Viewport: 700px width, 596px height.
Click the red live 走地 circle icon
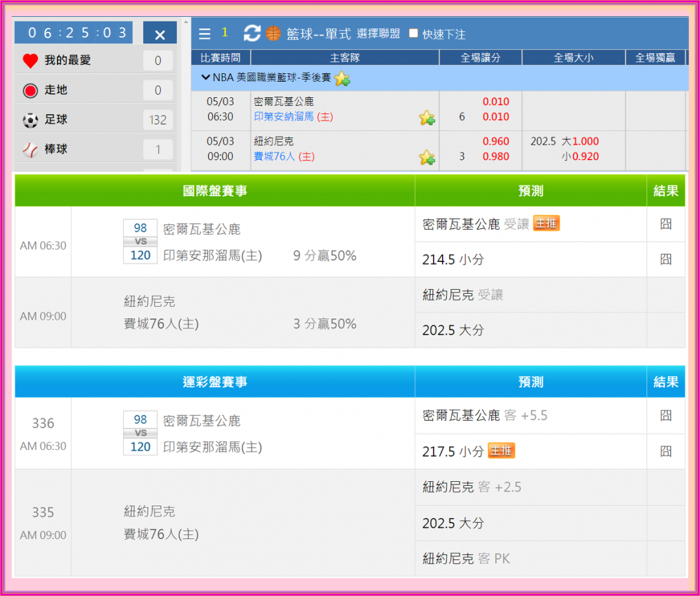[x=30, y=90]
